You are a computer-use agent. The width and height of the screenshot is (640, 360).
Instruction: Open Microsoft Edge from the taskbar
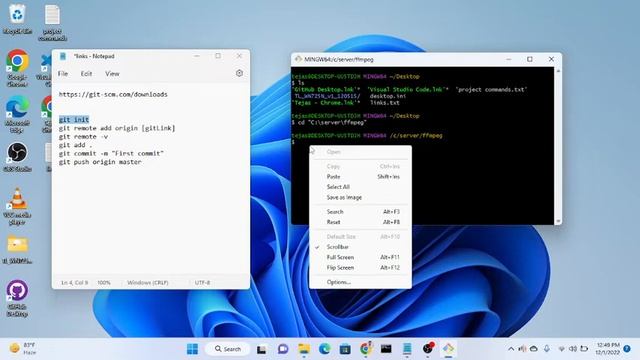[x=324, y=349]
